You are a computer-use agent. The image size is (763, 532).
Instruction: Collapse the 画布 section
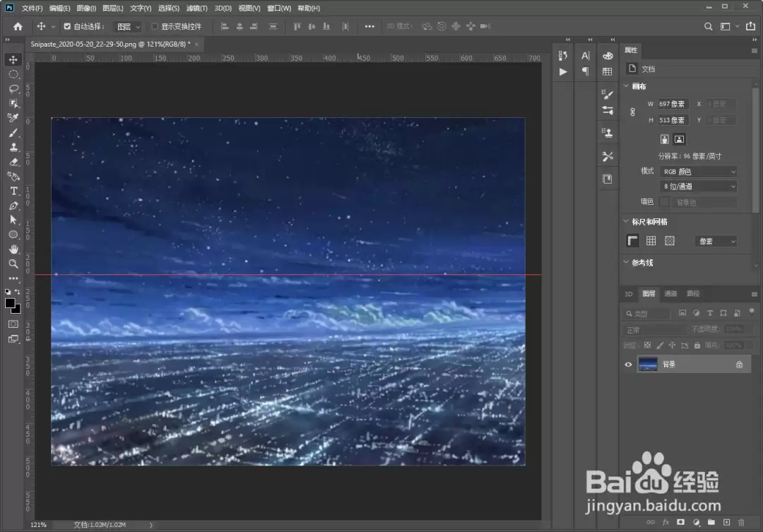pyautogui.click(x=626, y=86)
